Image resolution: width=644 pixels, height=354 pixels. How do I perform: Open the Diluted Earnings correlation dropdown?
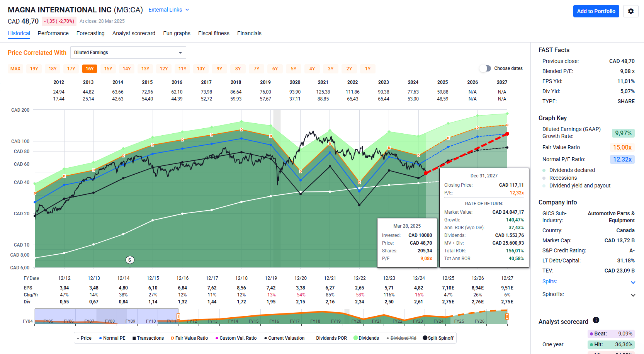click(129, 53)
